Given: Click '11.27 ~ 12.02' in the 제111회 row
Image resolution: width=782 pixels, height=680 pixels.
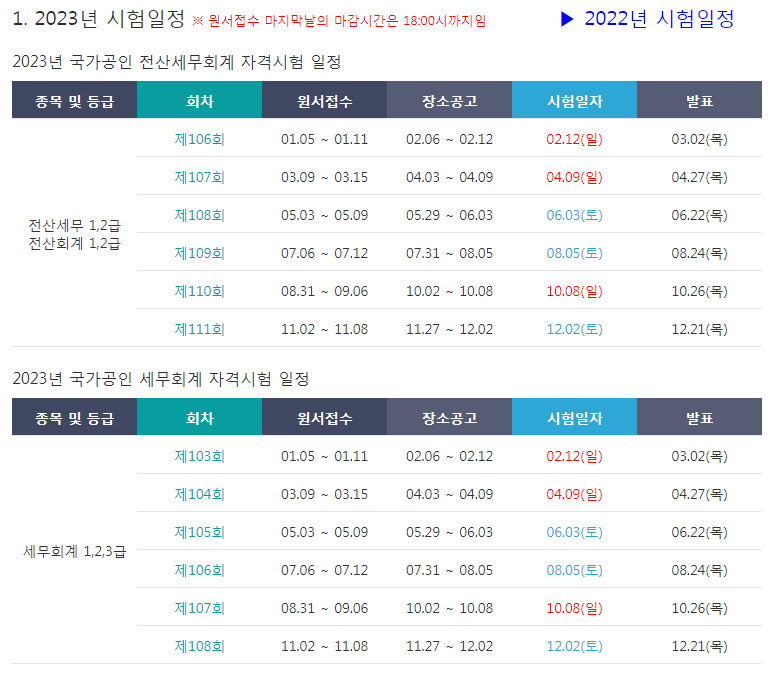Looking at the screenshot, I should (x=449, y=329).
